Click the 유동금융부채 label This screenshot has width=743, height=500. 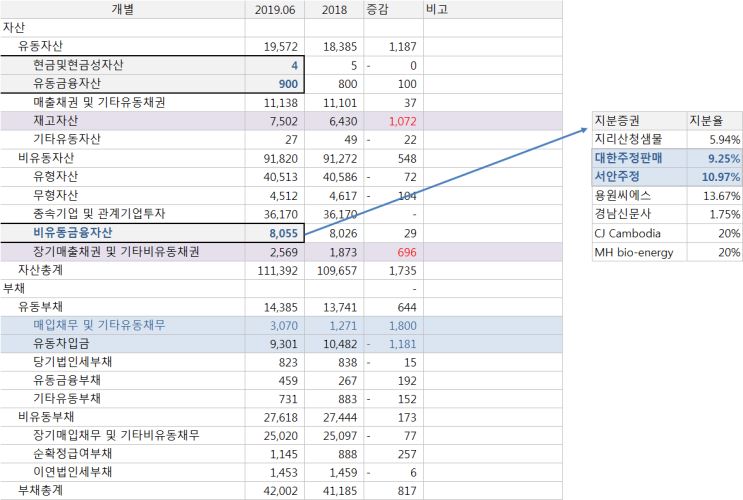pos(67,381)
